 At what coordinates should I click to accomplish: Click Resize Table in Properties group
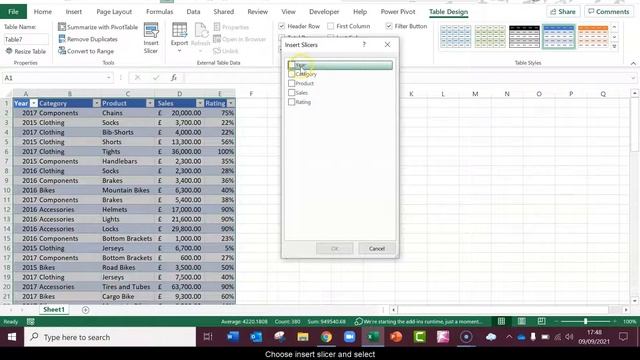click(x=26, y=51)
